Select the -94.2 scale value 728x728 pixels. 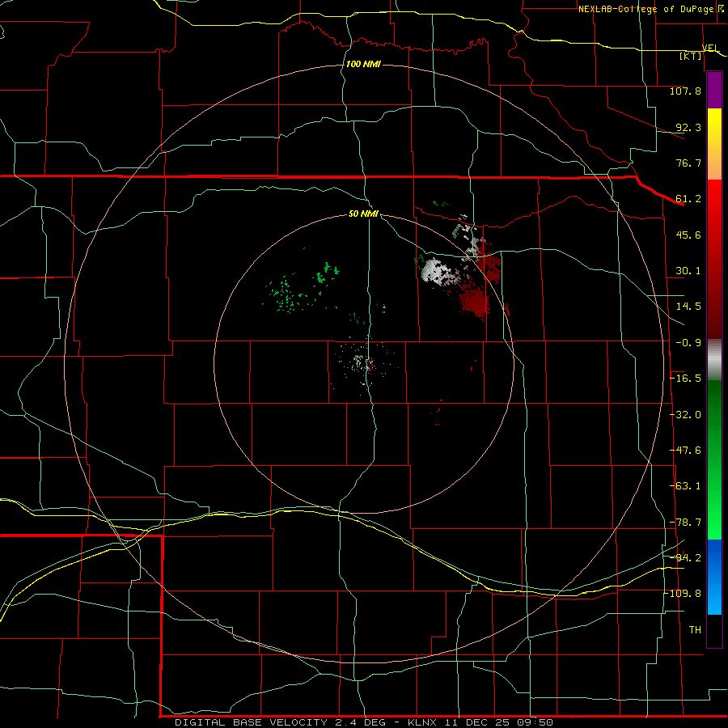(686, 558)
